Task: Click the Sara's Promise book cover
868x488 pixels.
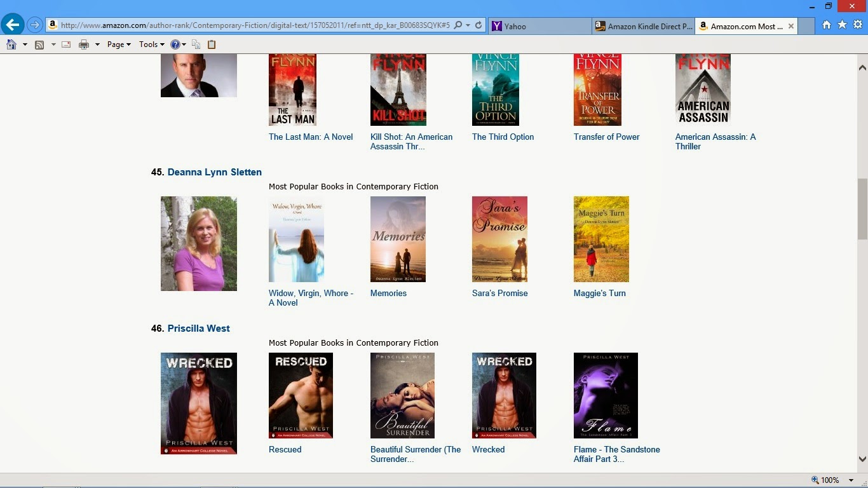Action: coord(499,239)
